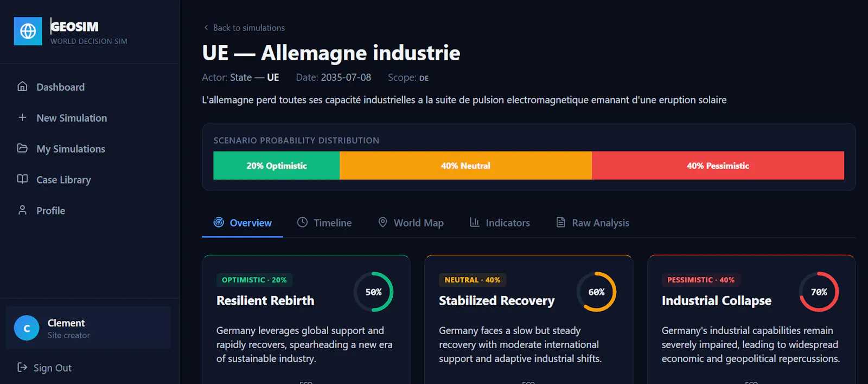This screenshot has height=384, width=868.
Task: Click the Germany faces a slow description
Action: [520, 344]
